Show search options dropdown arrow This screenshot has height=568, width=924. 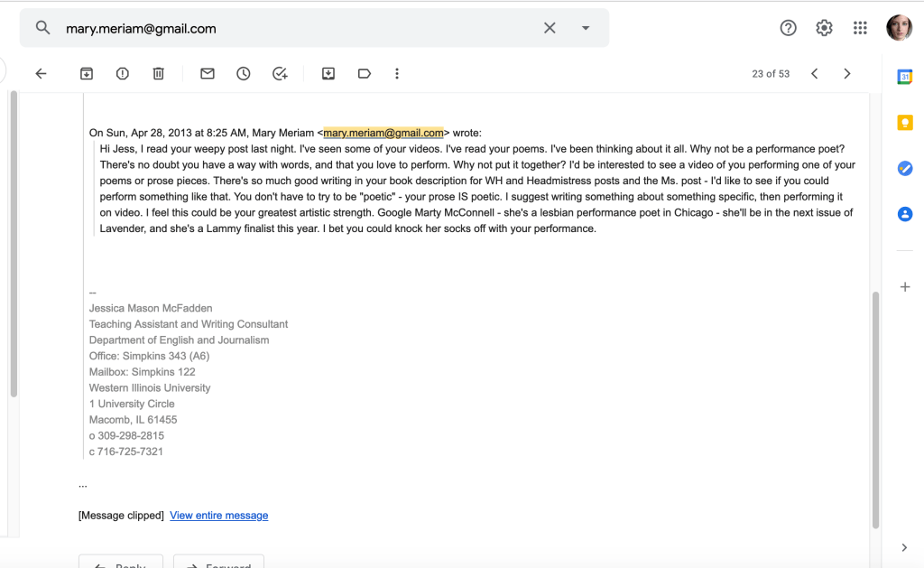pyautogui.click(x=586, y=28)
